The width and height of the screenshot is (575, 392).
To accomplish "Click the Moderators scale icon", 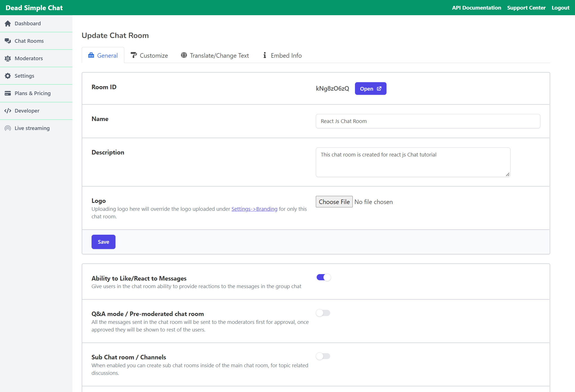I will [8, 58].
